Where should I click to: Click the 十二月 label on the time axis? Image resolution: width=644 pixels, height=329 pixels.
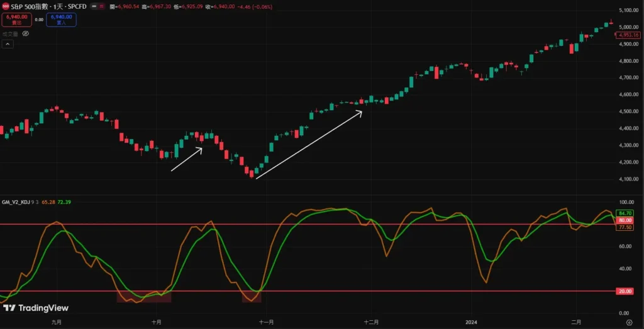point(371,321)
